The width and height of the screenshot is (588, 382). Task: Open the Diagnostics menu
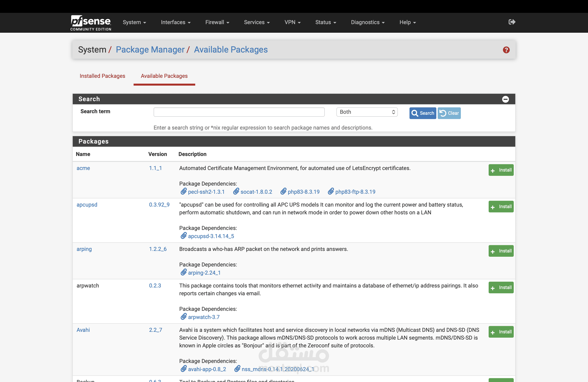click(x=367, y=22)
